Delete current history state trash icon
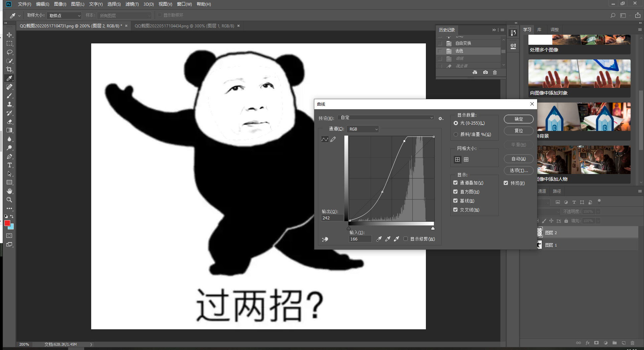Image resolution: width=644 pixels, height=350 pixels. pos(495,72)
